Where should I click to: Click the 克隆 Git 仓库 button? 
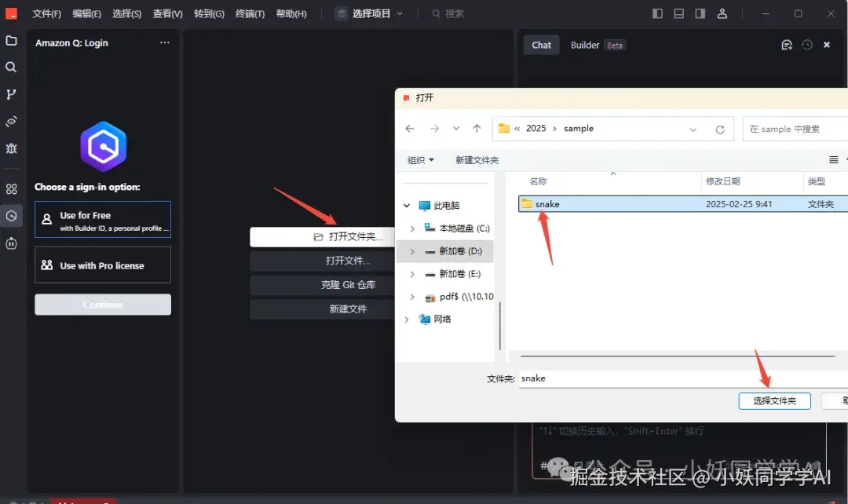tap(323, 285)
